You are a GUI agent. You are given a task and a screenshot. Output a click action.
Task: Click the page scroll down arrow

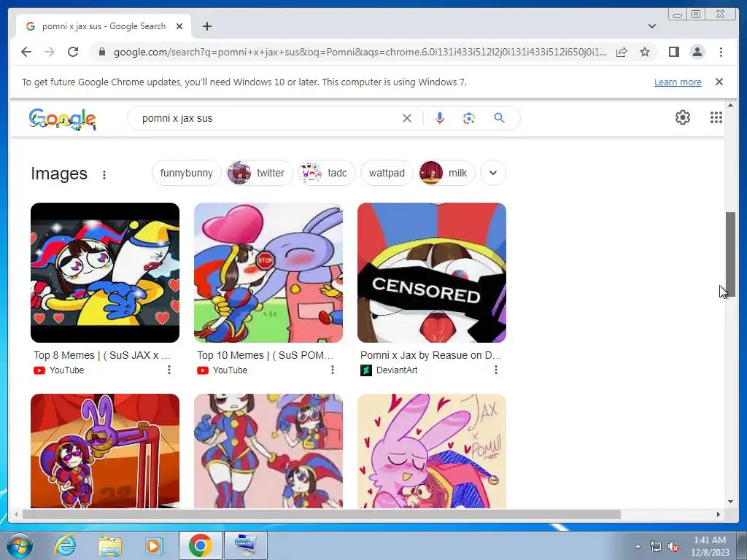[x=730, y=502]
